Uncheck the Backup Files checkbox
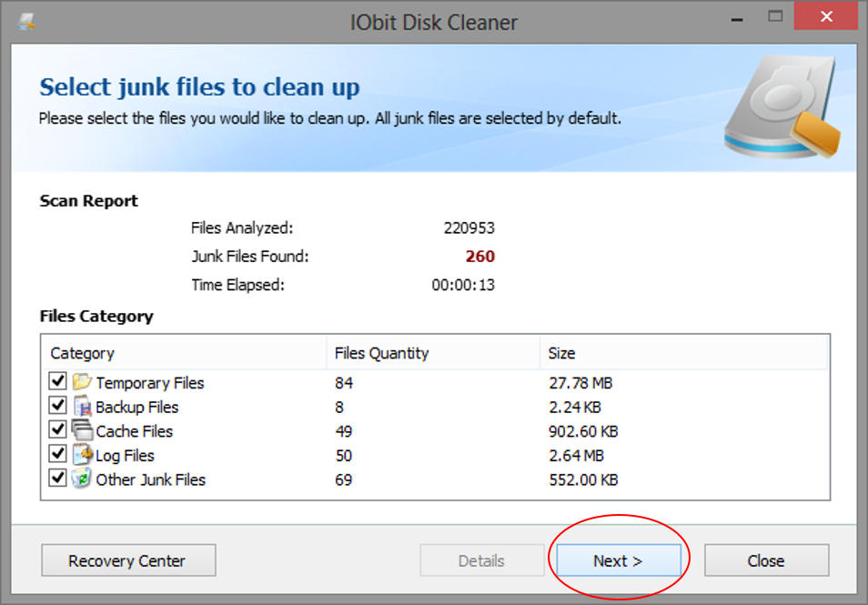 tap(57, 406)
